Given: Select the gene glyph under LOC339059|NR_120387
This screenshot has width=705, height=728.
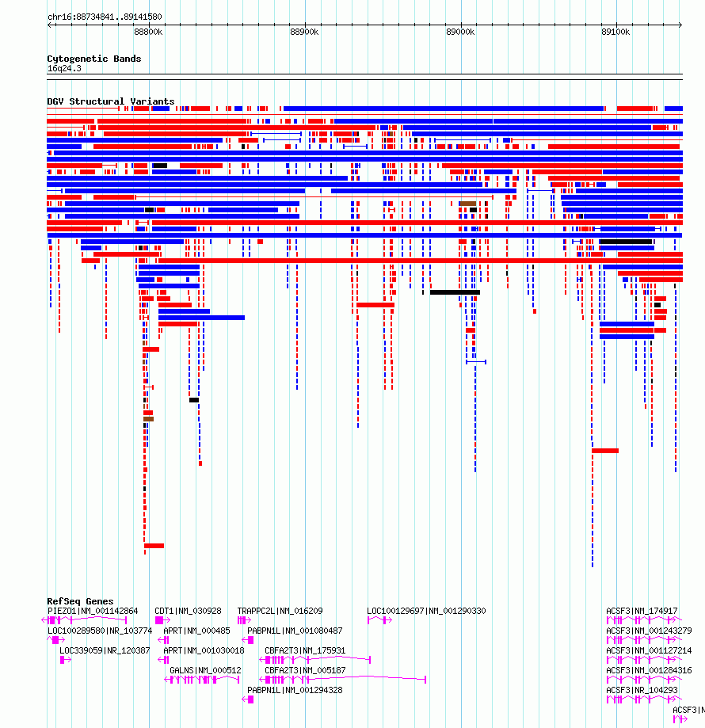Looking at the screenshot, I should click(65, 660).
